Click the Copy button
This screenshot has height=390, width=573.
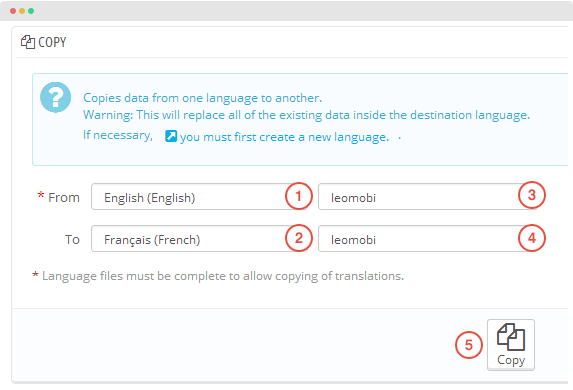[x=511, y=345]
